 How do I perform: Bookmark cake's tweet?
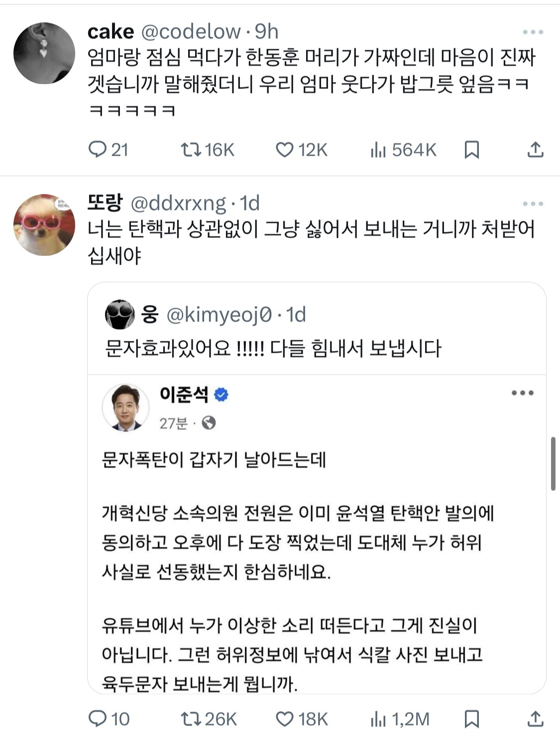(x=471, y=149)
